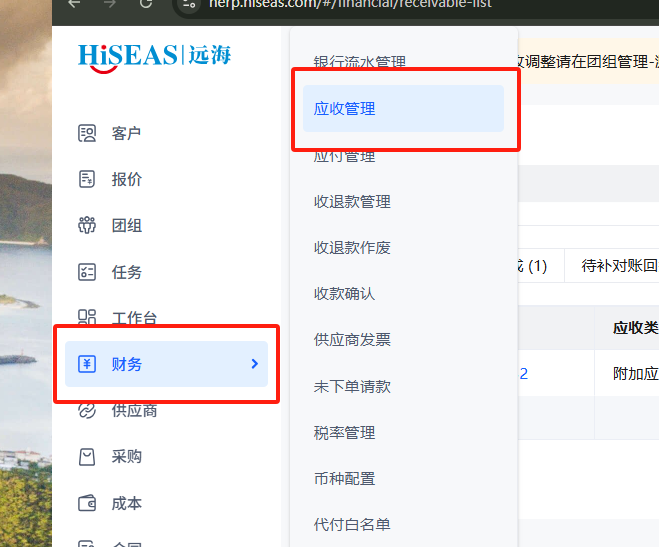Image resolution: width=659 pixels, height=547 pixels.
Task: Open the 报价 (Quotation) sidebar icon
Action: click(x=87, y=179)
